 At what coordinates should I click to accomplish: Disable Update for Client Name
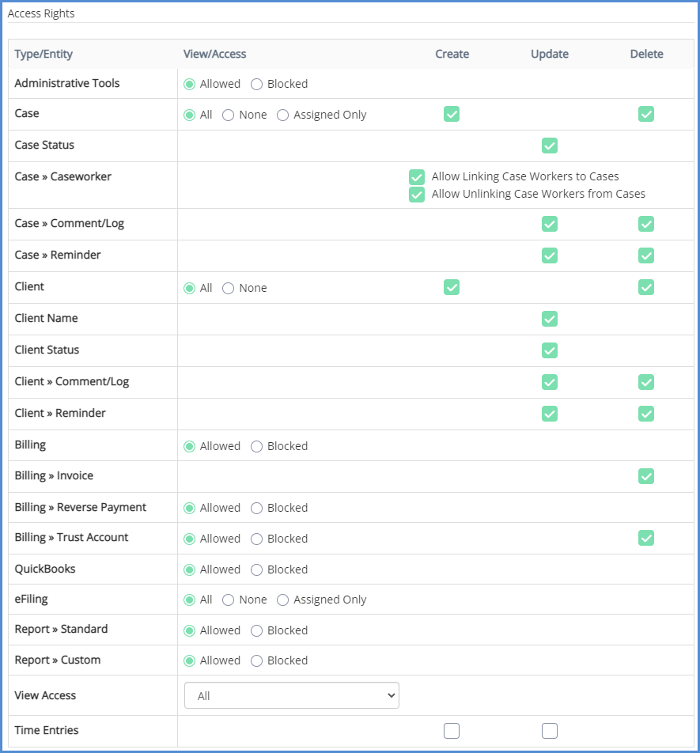(x=550, y=319)
